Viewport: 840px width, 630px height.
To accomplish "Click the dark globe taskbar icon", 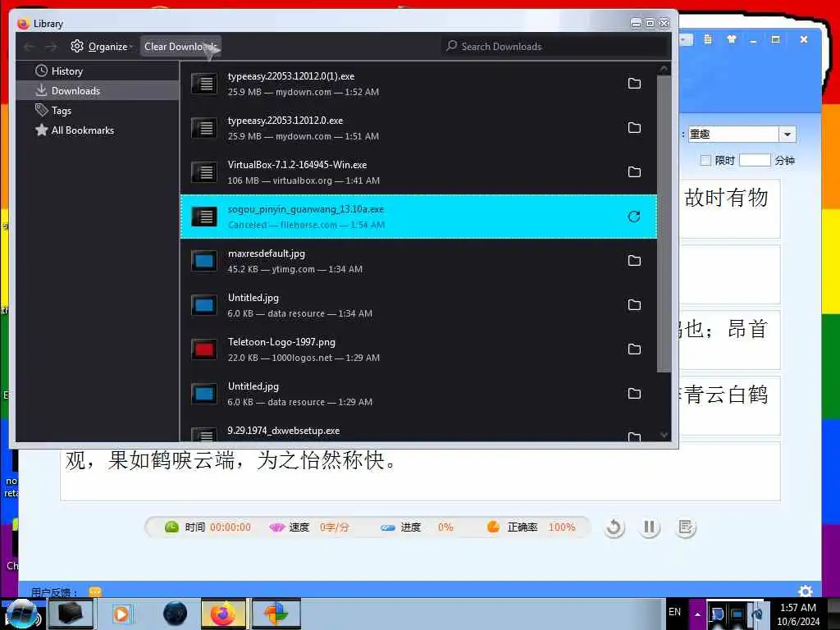I will point(176,614).
